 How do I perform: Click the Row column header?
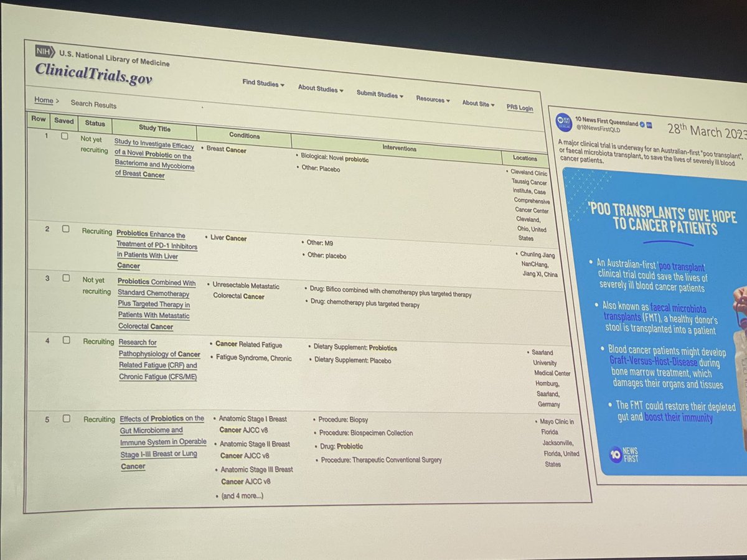39,118
